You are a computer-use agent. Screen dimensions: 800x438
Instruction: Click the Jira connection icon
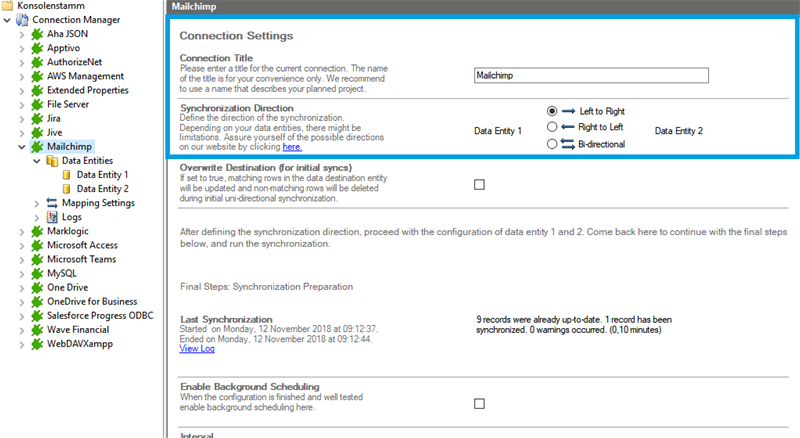(38, 118)
